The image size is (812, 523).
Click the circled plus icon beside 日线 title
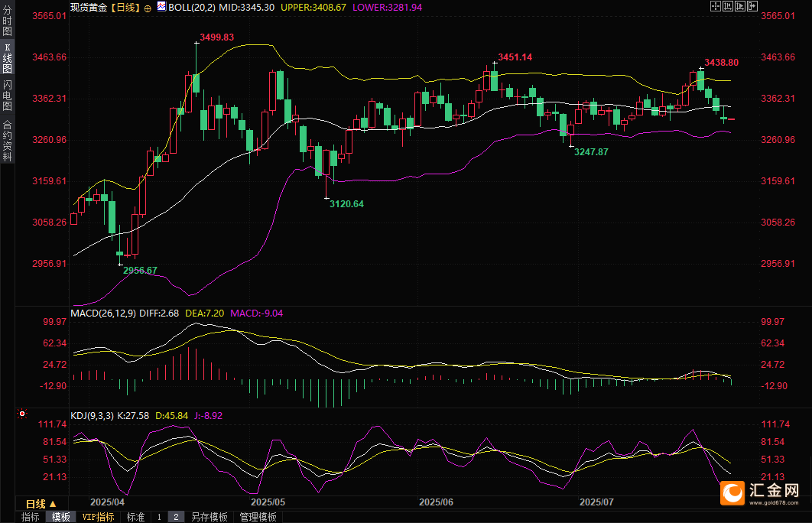[148, 8]
